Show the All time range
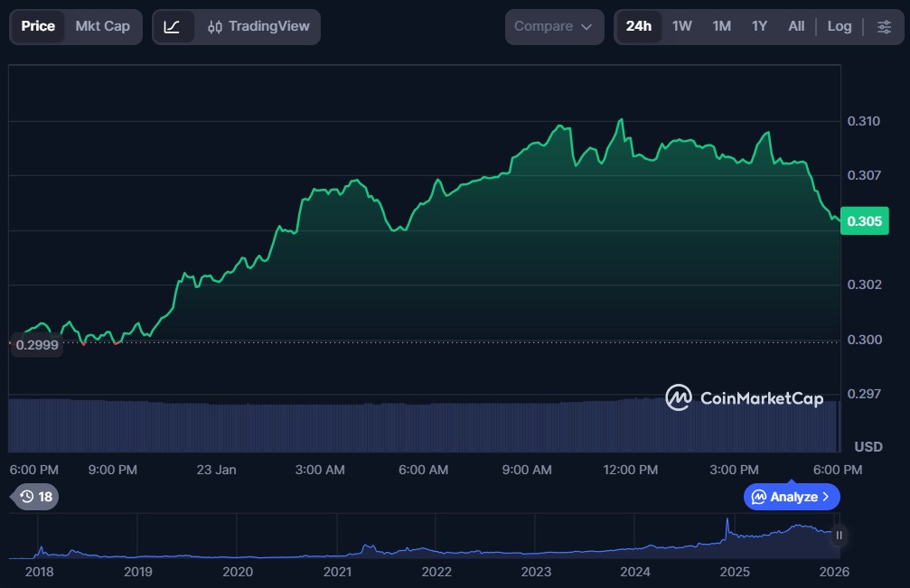910x588 pixels. [x=795, y=26]
